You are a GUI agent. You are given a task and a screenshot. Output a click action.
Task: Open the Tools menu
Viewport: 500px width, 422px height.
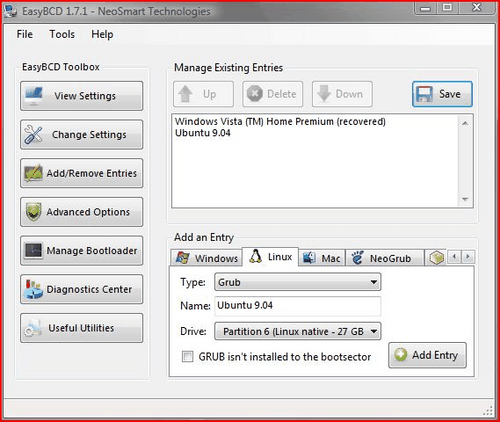click(x=62, y=34)
